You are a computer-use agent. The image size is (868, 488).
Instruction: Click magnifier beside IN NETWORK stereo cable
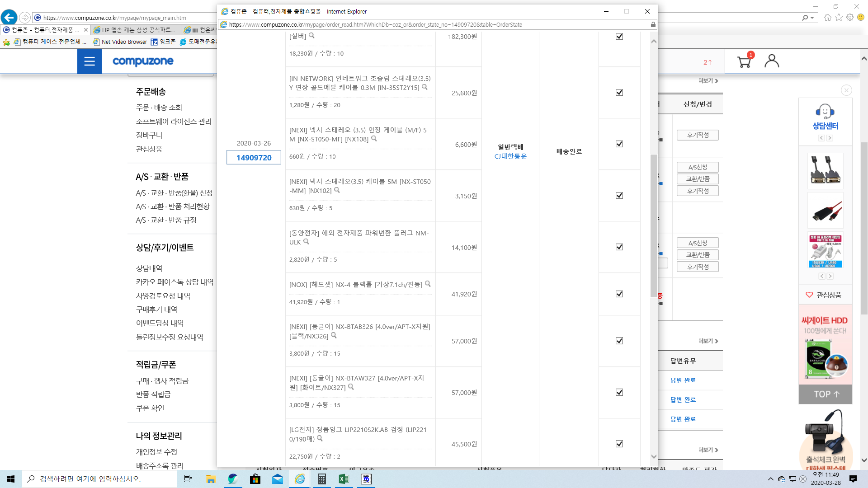point(425,87)
